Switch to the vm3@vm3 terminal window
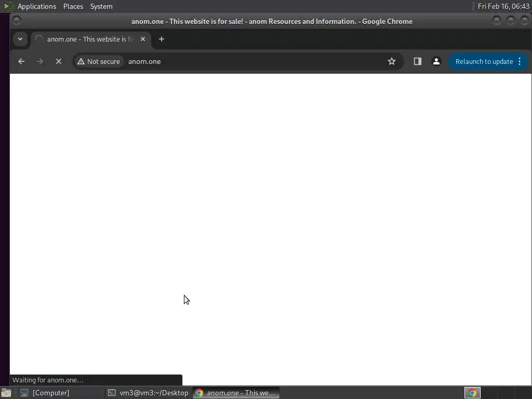The width and height of the screenshot is (532, 399). click(148, 393)
